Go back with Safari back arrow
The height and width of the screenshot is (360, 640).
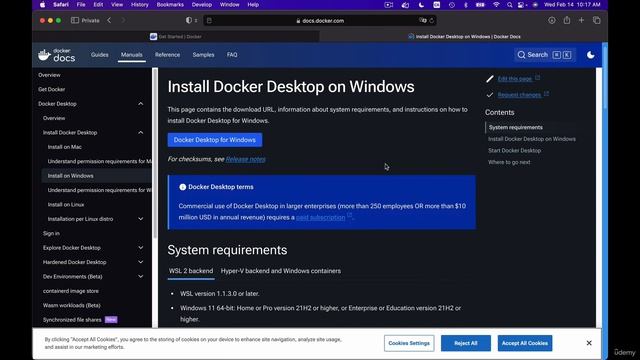pyautogui.click(x=109, y=20)
